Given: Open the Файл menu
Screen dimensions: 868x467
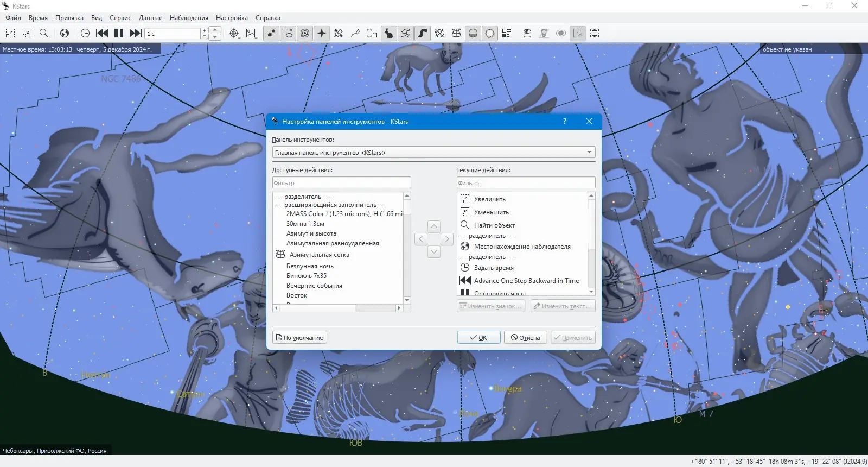Looking at the screenshot, I should [x=14, y=18].
